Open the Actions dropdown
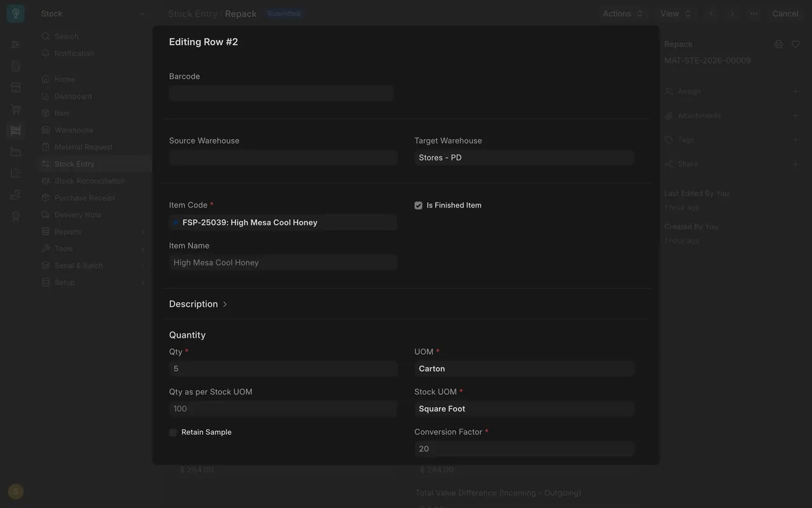 623,13
